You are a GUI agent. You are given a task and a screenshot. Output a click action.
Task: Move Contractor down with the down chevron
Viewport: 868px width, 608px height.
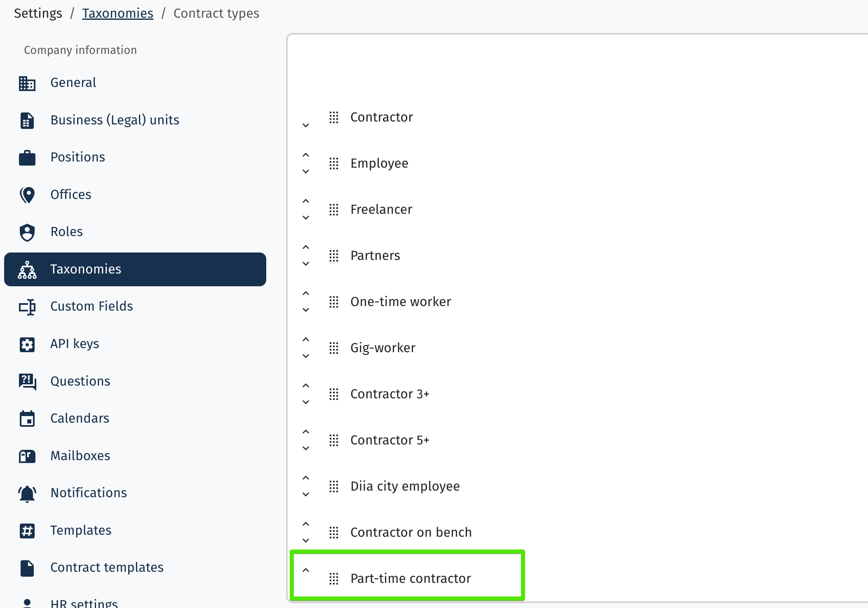[306, 125]
